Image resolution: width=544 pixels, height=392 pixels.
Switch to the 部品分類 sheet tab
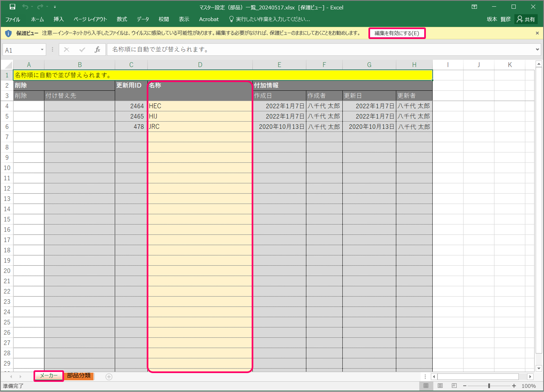coord(79,376)
